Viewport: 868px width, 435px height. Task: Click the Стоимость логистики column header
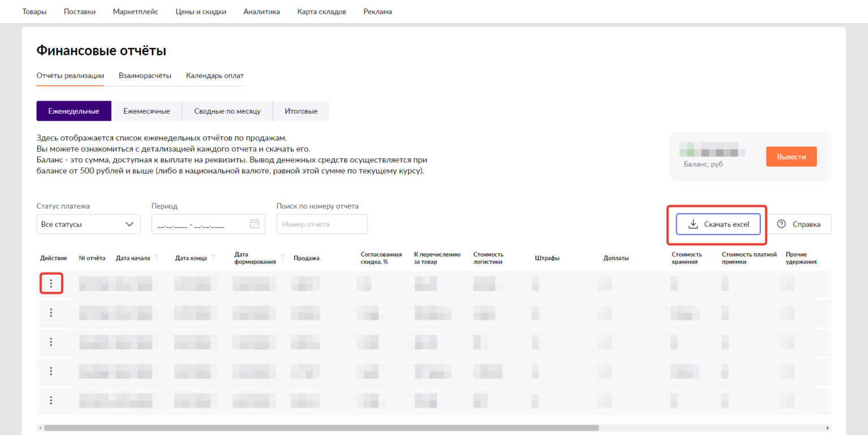(x=488, y=258)
